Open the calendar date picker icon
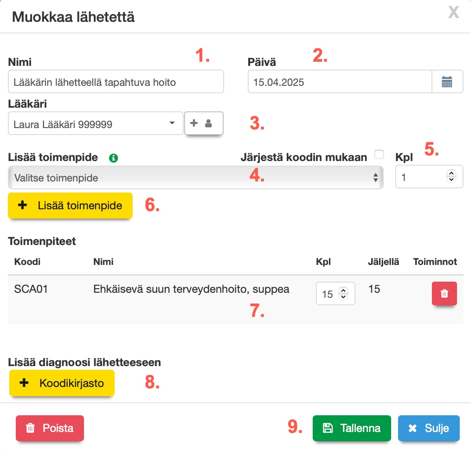Image resolution: width=476 pixels, height=451 pixels. pos(447,82)
